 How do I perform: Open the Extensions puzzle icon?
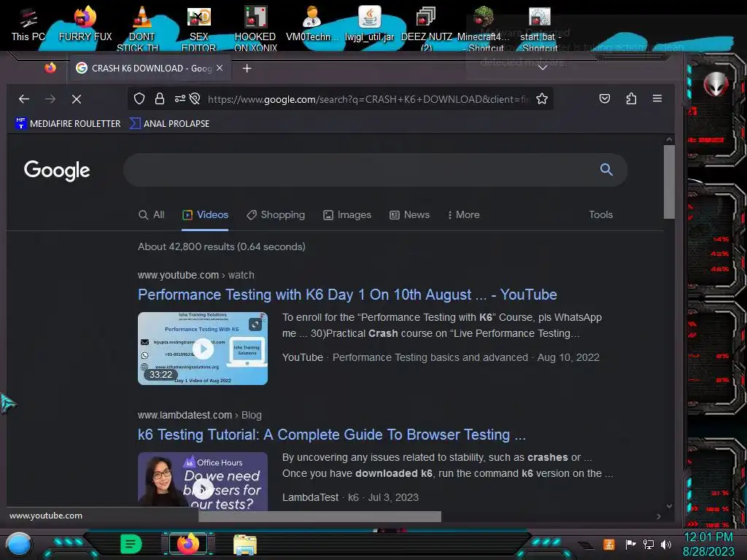[x=631, y=98]
